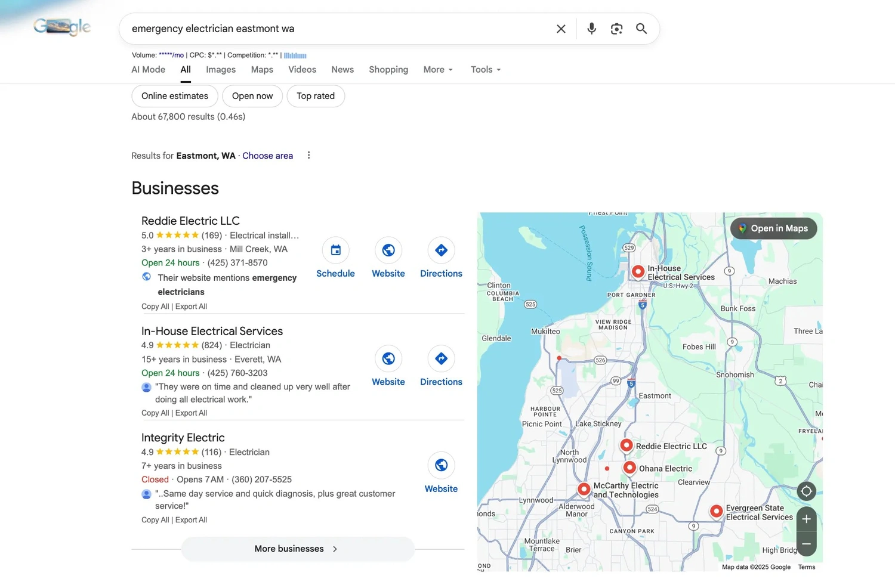Click Export All under Integrity Electric

coord(191,520)
